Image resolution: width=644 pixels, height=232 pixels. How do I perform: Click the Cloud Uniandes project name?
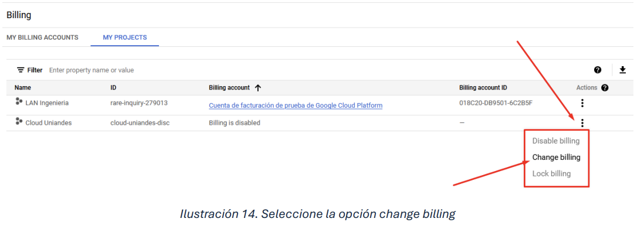[49, 122]
